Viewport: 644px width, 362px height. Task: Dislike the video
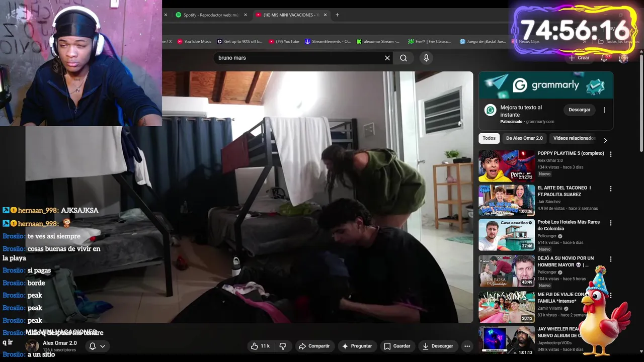click(x=283, y=346)
